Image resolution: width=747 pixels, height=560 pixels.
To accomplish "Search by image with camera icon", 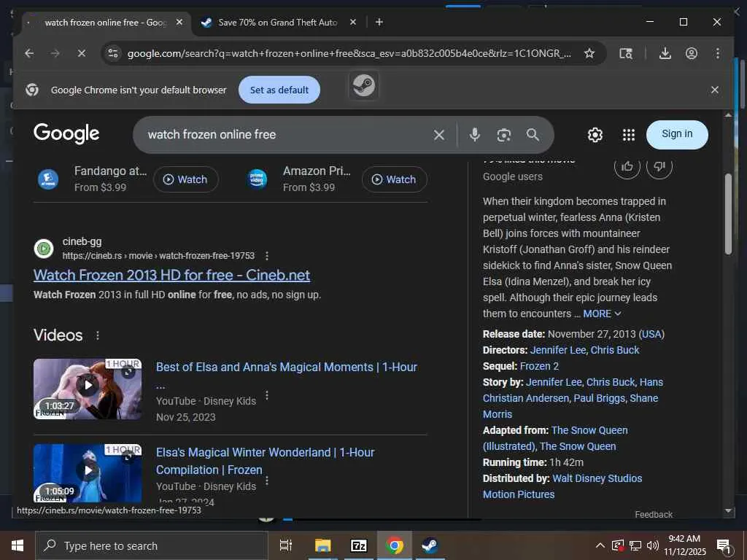I will (503, 135).
